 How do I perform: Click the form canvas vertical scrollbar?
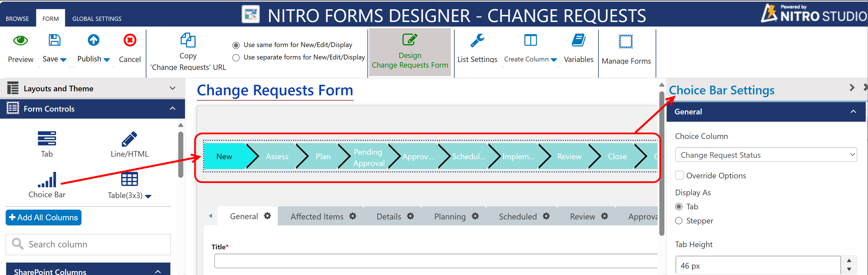(x=662, y=164)
